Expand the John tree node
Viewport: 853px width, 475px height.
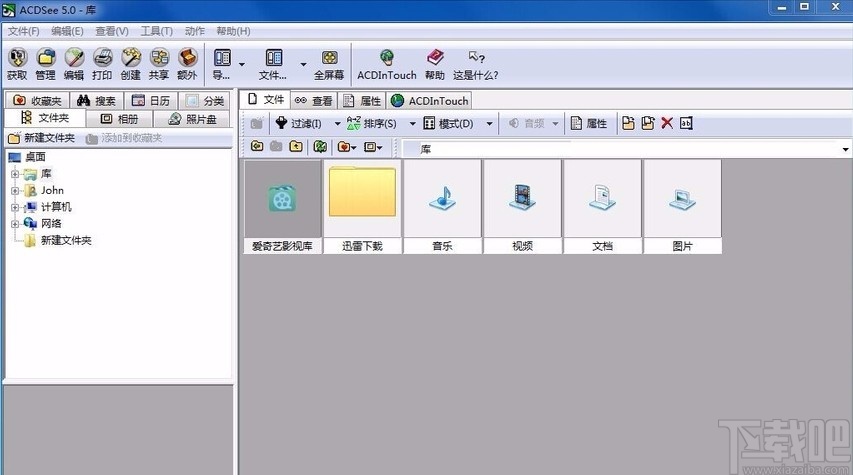tap(15, 191)
